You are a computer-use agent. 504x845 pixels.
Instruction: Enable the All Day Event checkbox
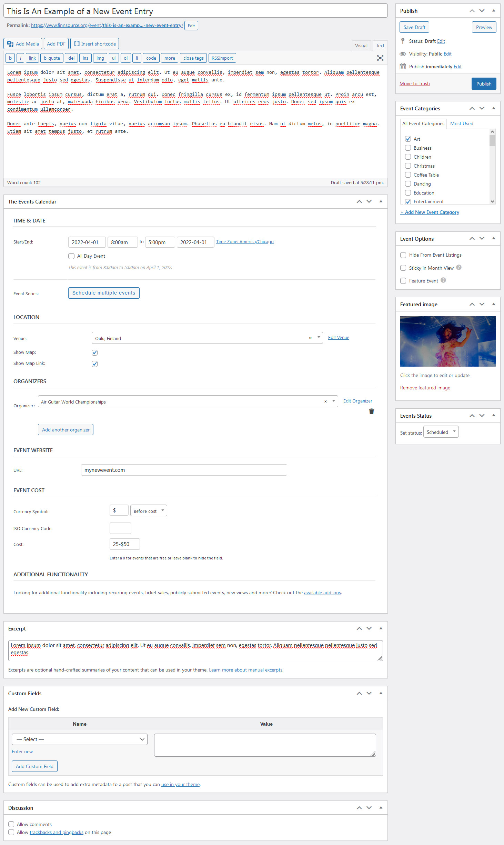tap(71, 256)
